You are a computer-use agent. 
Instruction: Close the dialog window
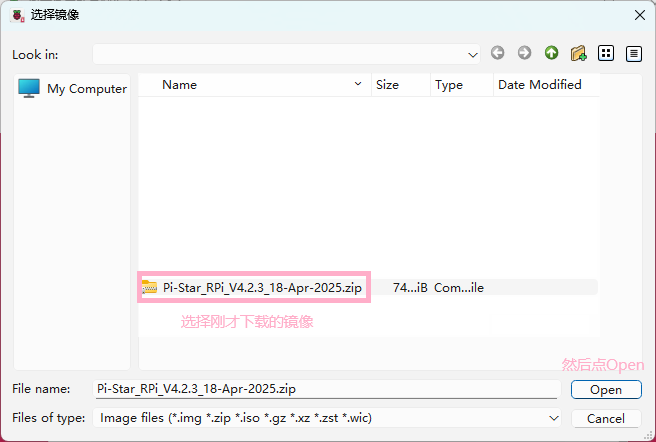638,14
